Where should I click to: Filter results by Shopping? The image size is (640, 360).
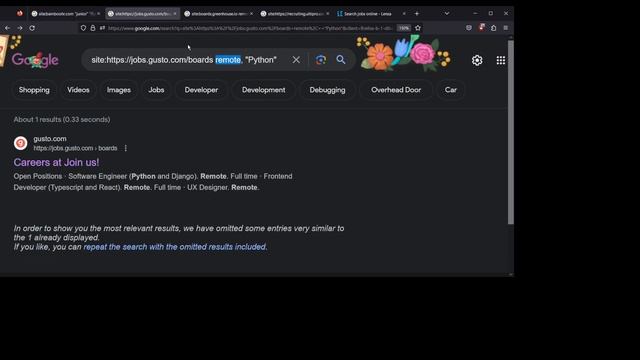pos(34,90)
